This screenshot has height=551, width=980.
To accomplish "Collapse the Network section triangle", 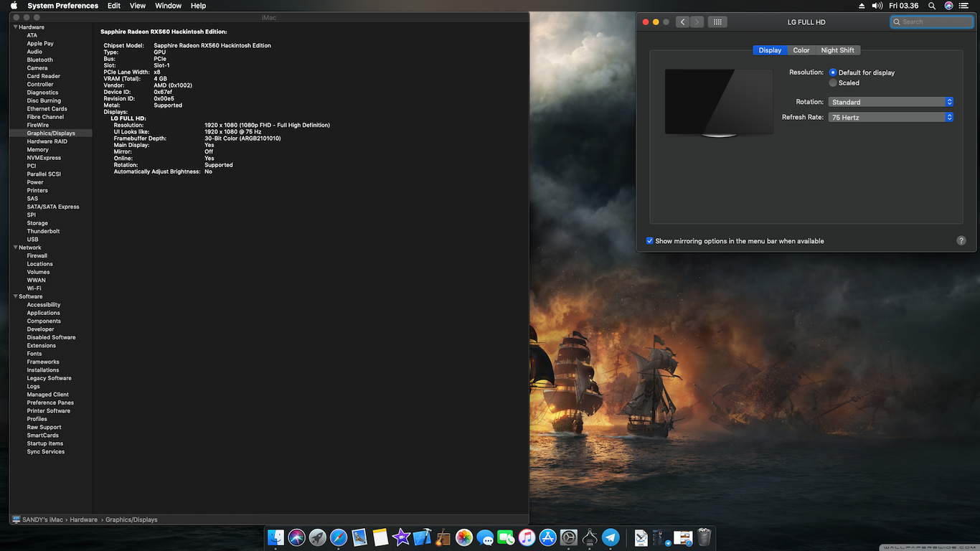I will click(x=16, y=248).
